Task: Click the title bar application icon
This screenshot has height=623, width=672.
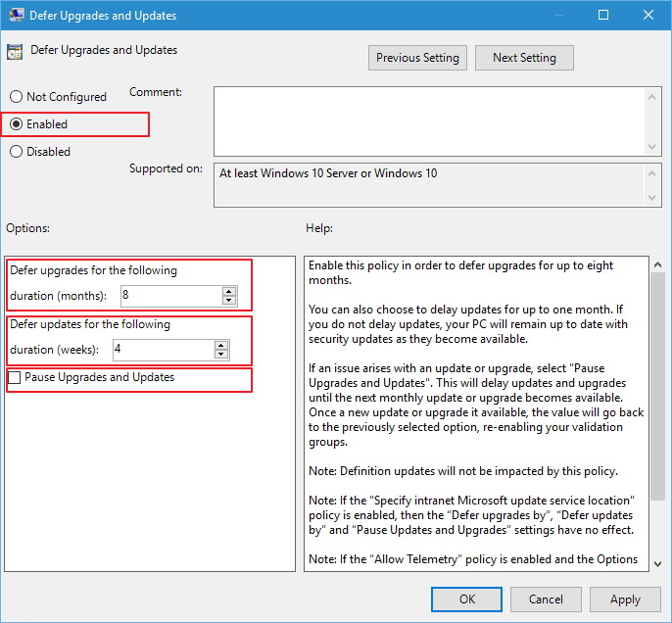Action: 17,15
